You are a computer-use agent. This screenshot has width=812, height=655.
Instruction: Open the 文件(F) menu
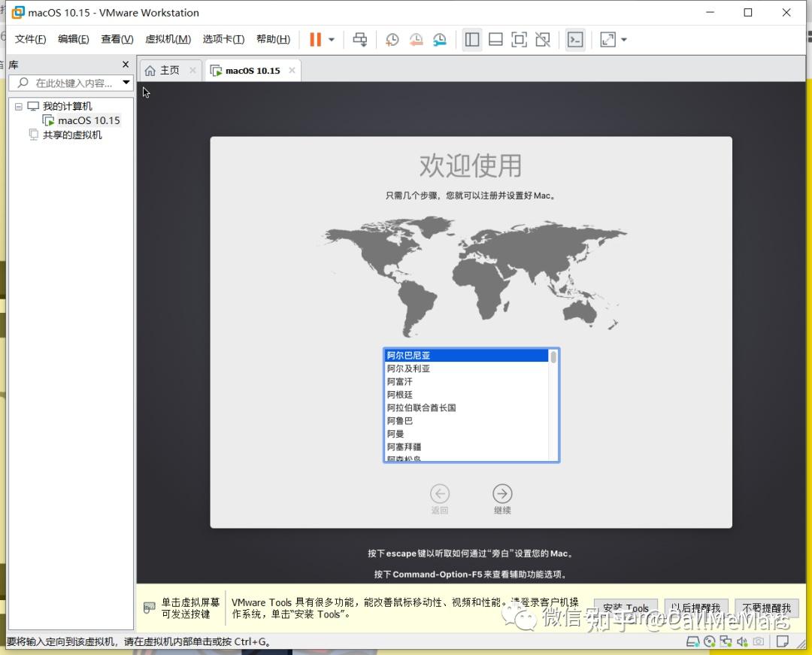(x=30, y=39)
